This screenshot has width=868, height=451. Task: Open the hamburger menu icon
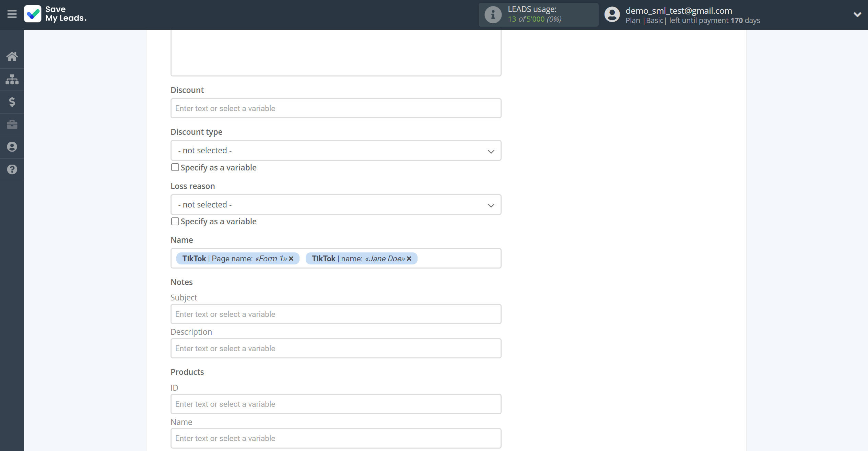pos(12,14)
